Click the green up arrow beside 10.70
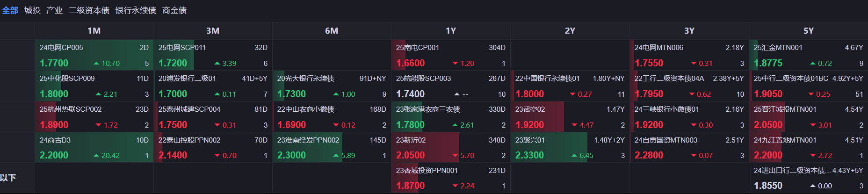 click(x=96, y=64)
